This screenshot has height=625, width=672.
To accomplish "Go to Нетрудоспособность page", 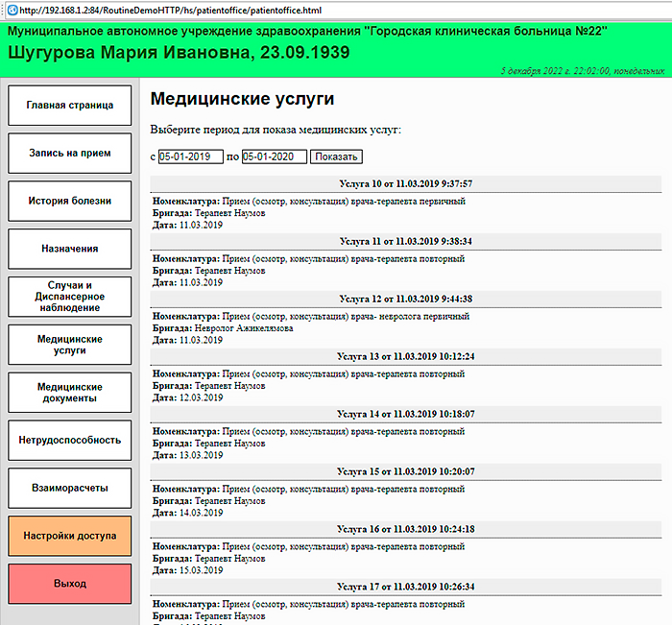I will click(x=70, y=441).
